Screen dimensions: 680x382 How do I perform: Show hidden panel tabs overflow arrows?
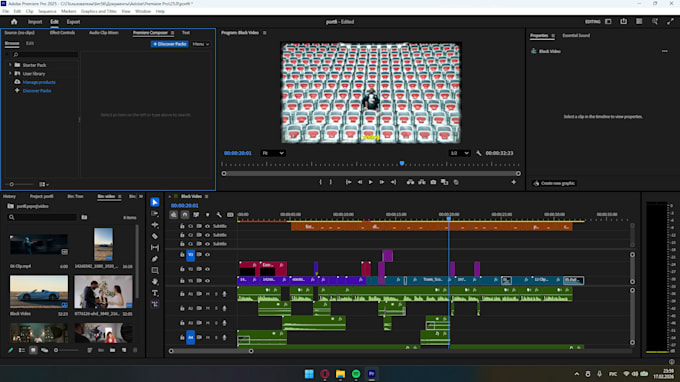click(141, 196)
